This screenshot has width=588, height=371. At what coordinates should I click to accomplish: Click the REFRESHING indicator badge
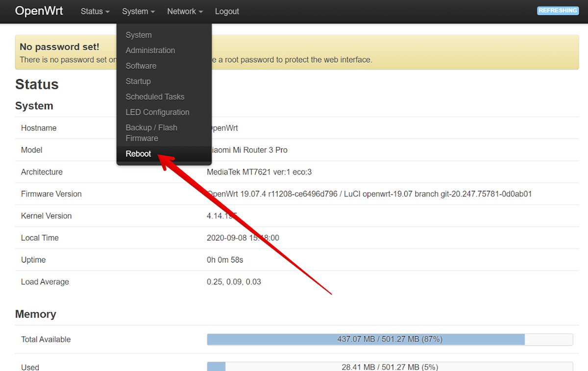point(558,10)
